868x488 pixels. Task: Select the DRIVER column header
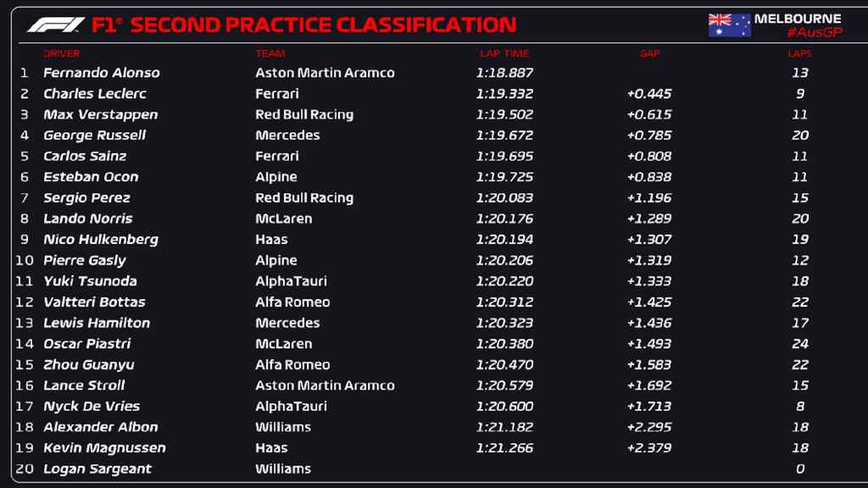[61, 53]
